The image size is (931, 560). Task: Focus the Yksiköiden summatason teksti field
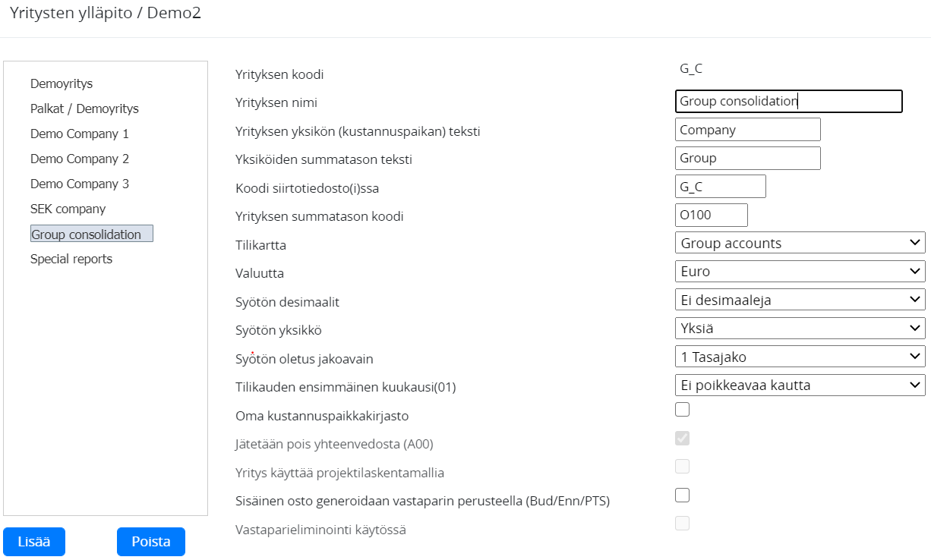click(747, 158)
